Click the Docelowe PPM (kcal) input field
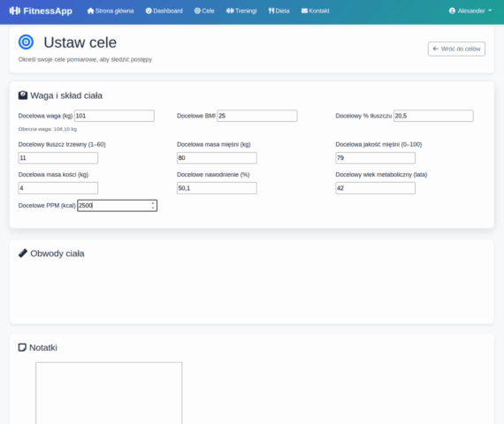The width and height of the screenshot is (504, 424). 117,206
